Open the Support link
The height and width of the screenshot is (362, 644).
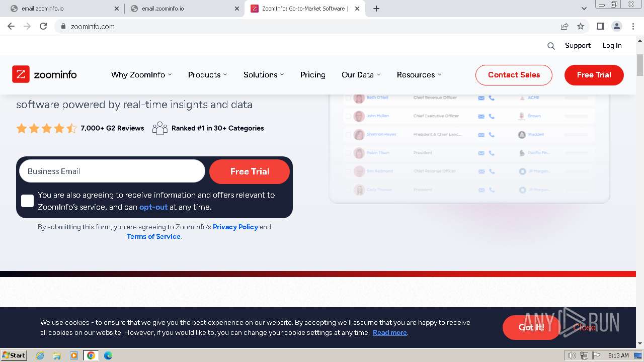[578, 45]
